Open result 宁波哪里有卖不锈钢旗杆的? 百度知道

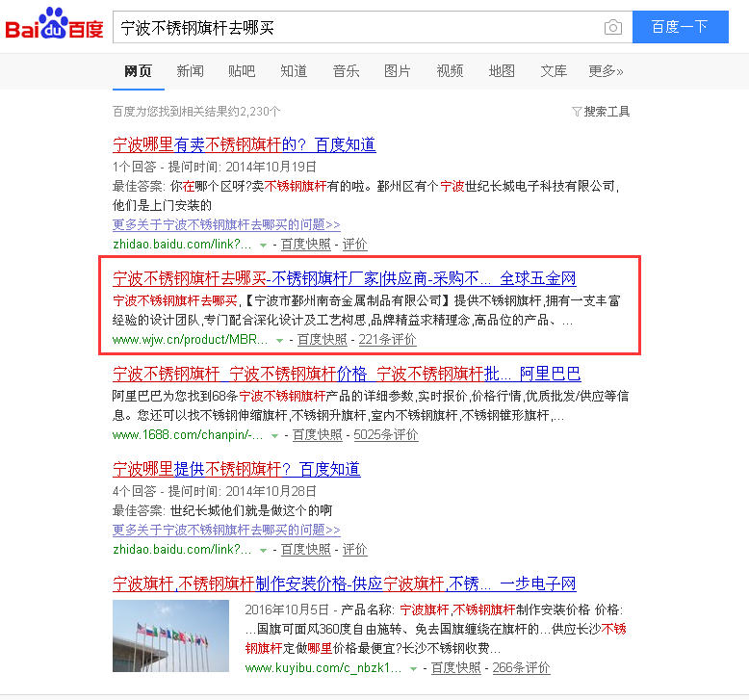coord(245,144)
